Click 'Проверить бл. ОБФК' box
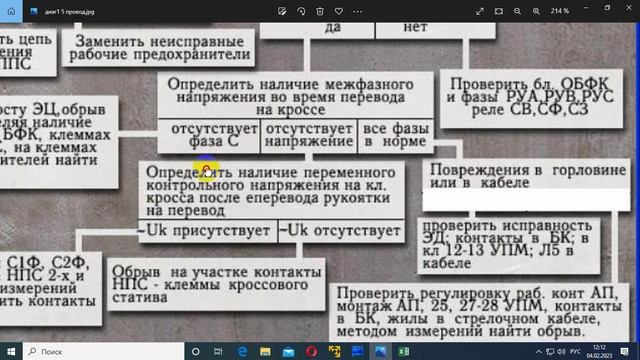This screenshot has width=640, height=360. coord(531,98)
